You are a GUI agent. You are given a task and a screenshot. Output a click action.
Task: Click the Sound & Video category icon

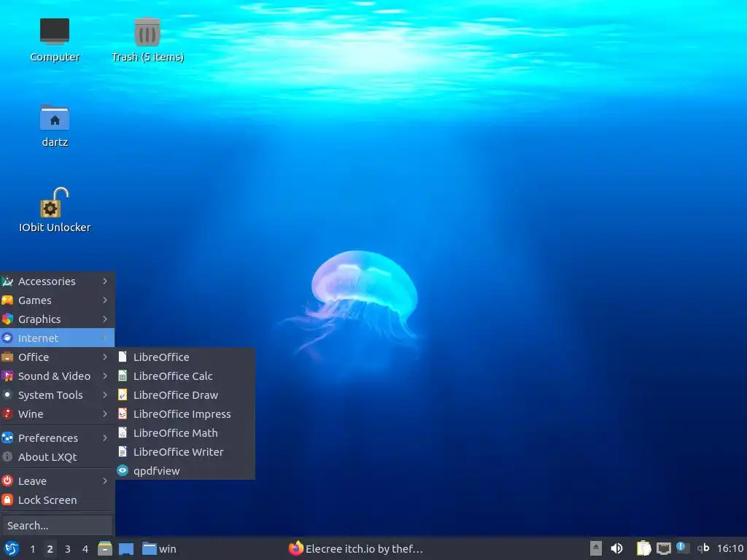[7, 376]
